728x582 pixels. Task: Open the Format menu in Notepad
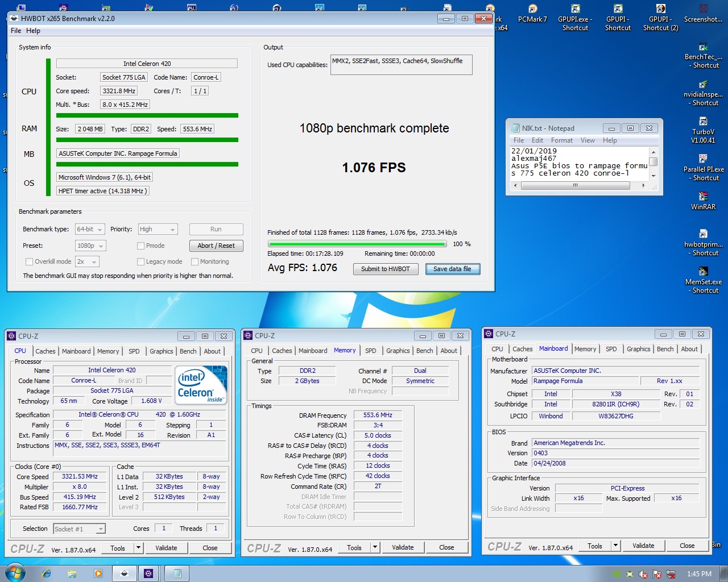click(561, 140)
